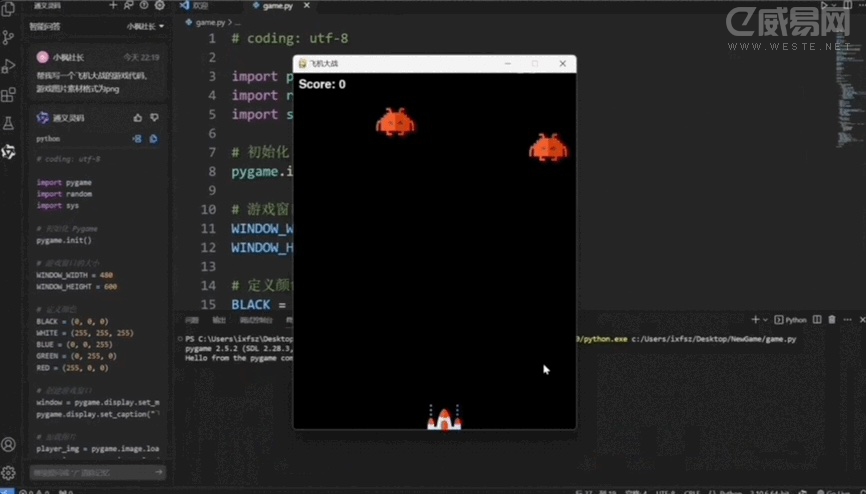
Task: Like the AI response with thumbs up
Action: point(138,118)
